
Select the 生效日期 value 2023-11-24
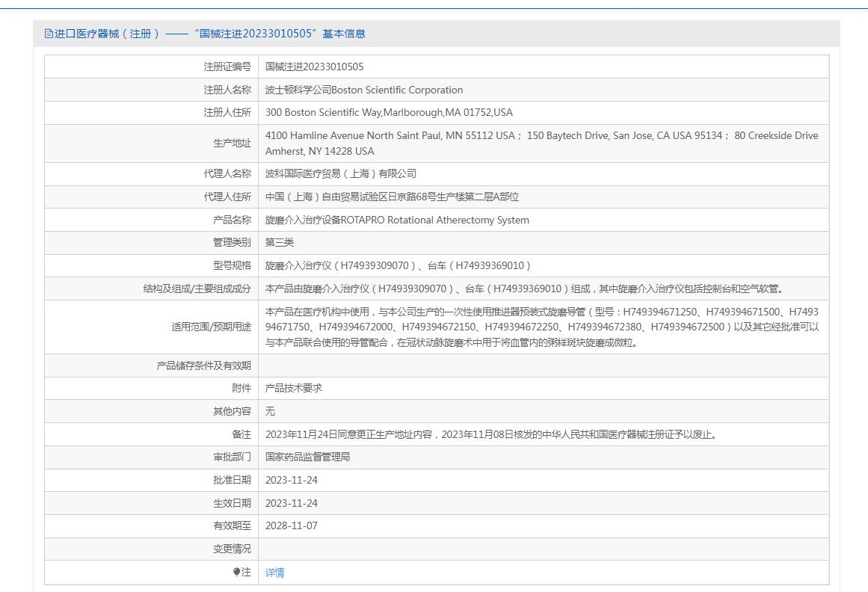[x=291, y=504]
